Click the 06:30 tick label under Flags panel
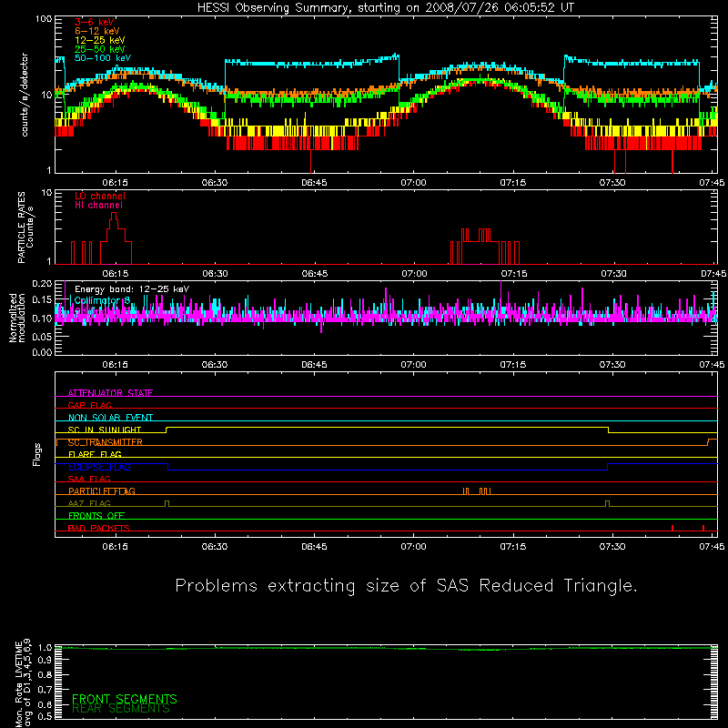 pos(215,547)
